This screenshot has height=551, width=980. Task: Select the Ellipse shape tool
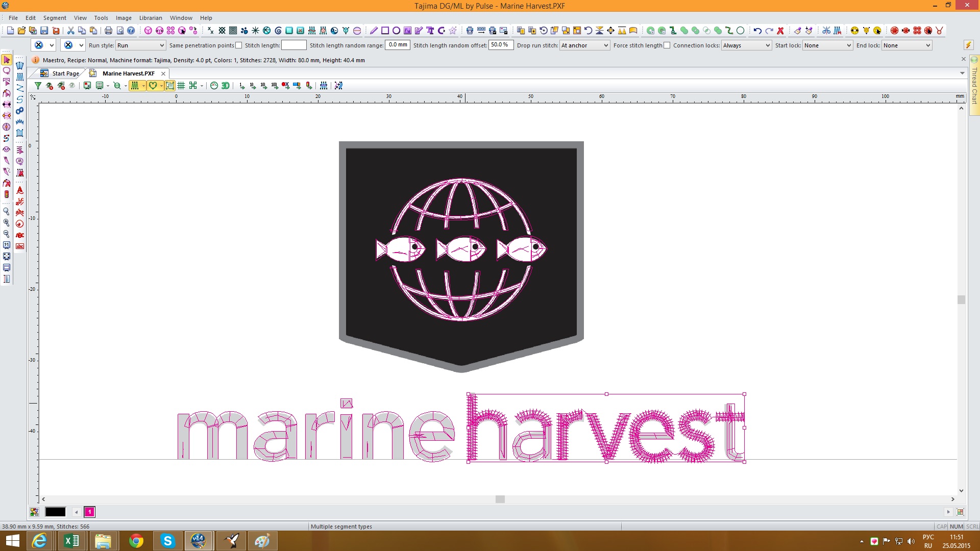pyautogui.click(x=396, y=31)
